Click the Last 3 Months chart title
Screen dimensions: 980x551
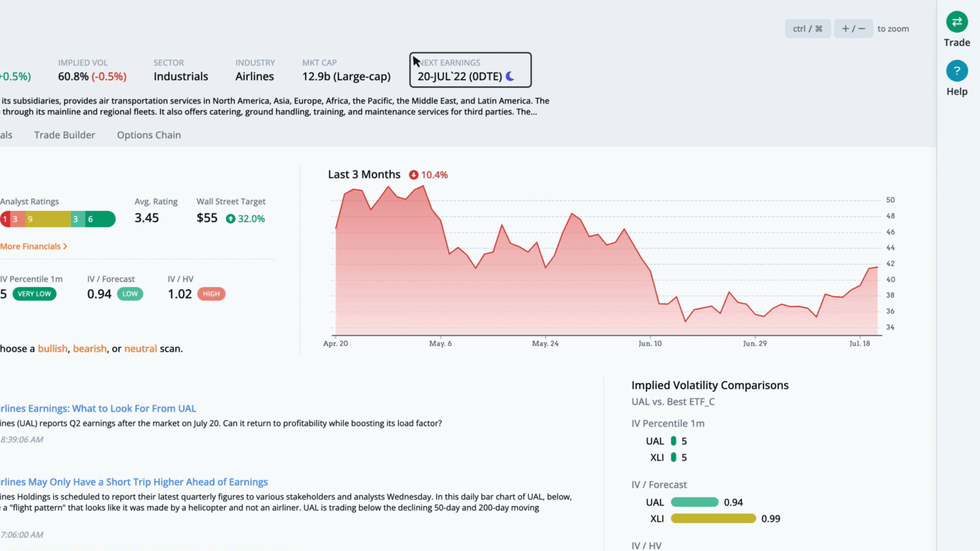click(364, 175)
